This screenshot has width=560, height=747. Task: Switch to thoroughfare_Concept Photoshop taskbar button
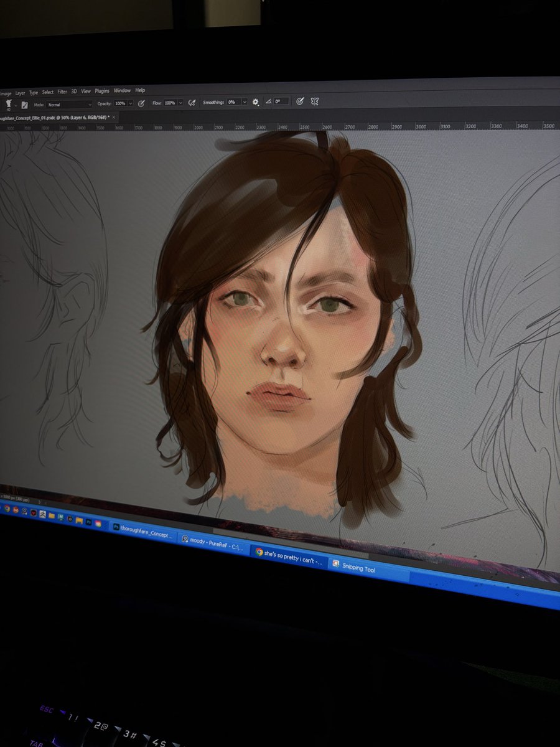point(143,533)
